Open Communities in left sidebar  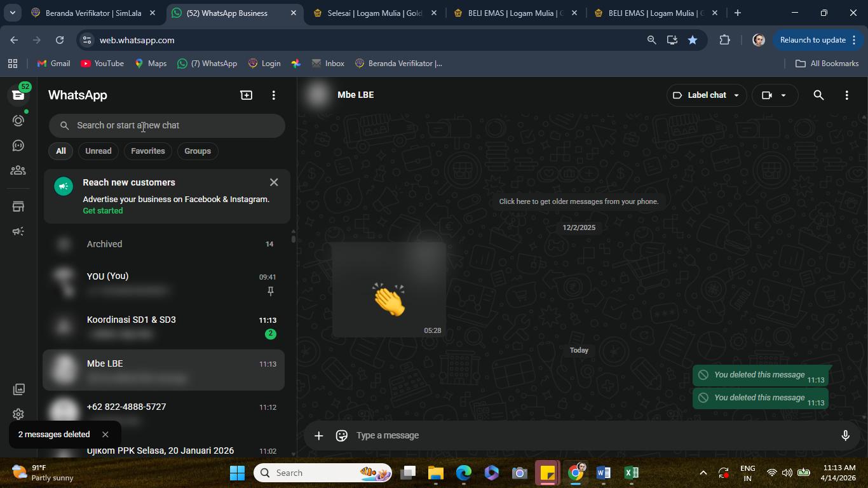pos(18,170)
